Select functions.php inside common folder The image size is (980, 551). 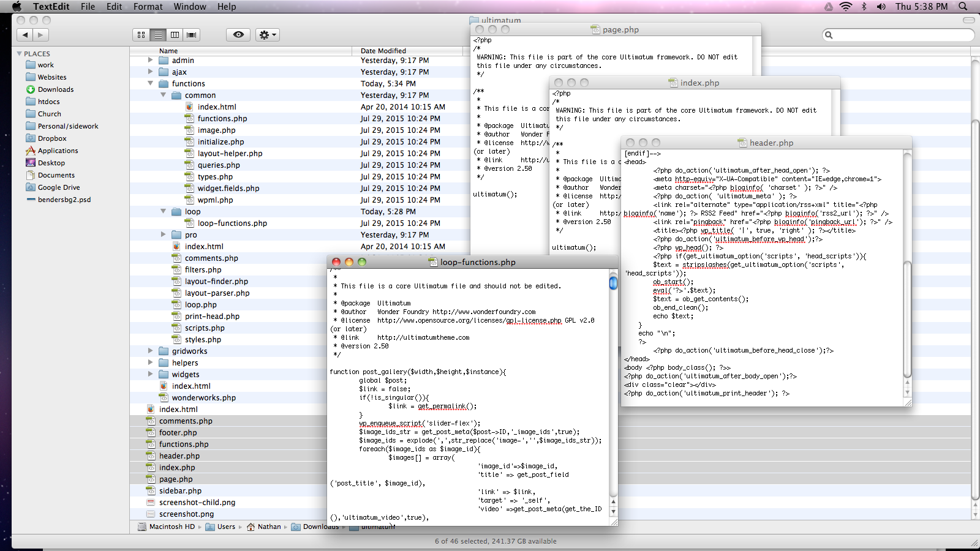(x=222, y=119)
